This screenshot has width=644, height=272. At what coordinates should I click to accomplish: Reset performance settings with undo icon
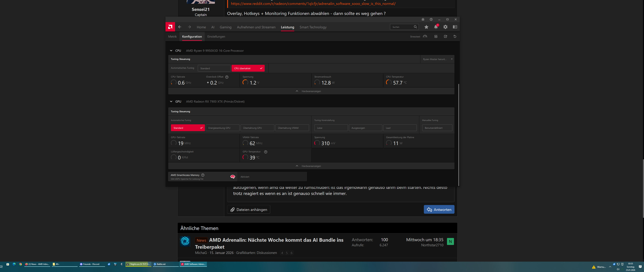click(x=455, y=36)
